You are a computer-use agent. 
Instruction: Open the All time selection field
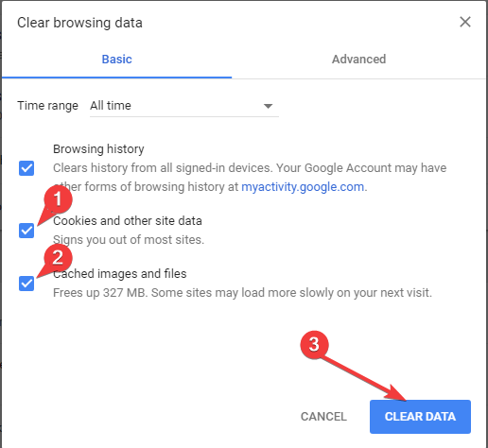point(184,106)
